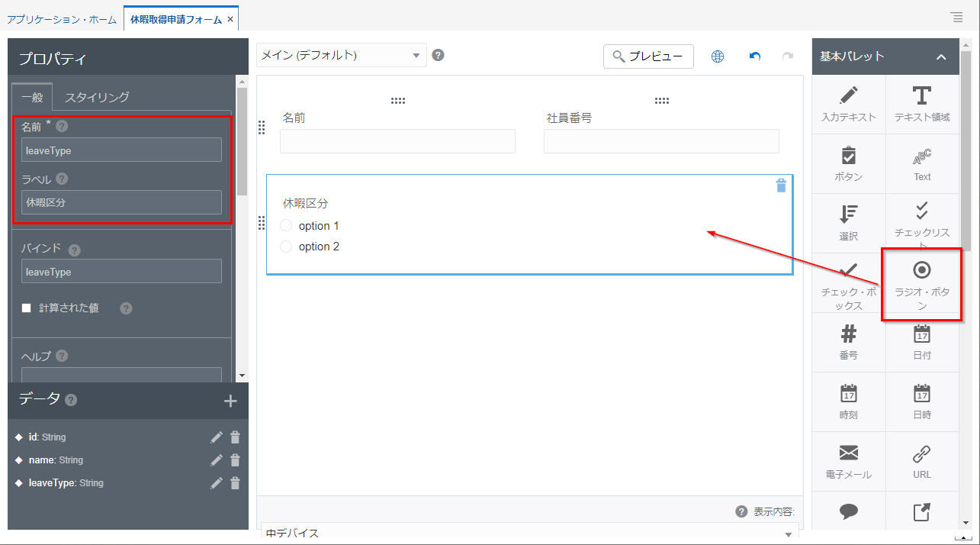The height and width of the screenshot is (545, 980).
Task: Click the プレビュー button
Action: pos(648,56)
